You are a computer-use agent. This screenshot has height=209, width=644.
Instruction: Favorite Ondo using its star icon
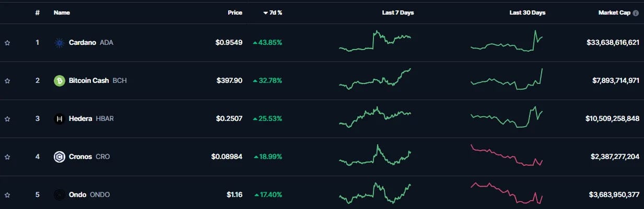7,195
